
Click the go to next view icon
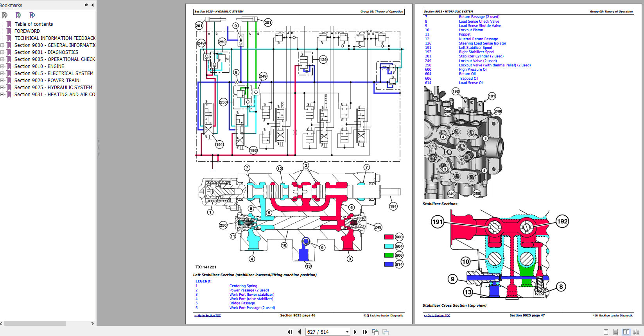click(385, 332)
